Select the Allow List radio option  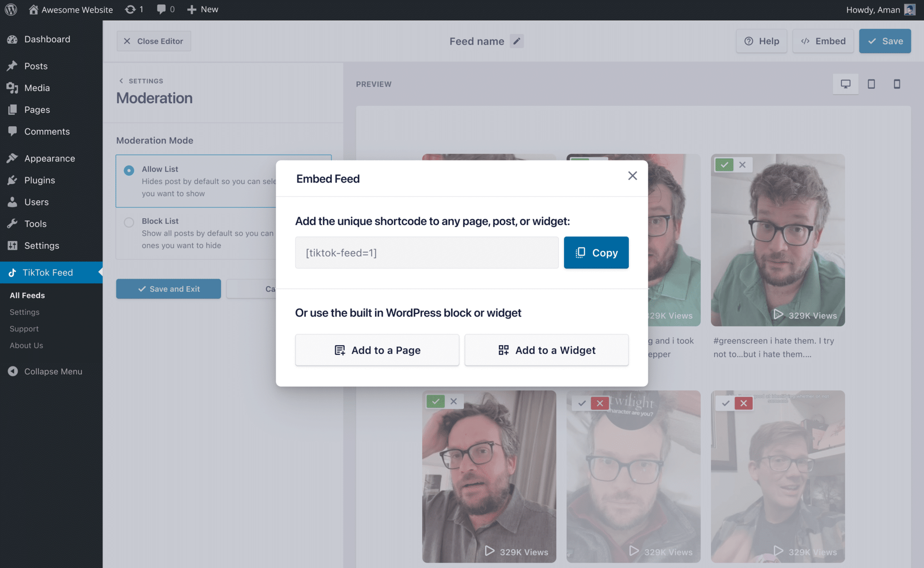[x=129, y=170]
